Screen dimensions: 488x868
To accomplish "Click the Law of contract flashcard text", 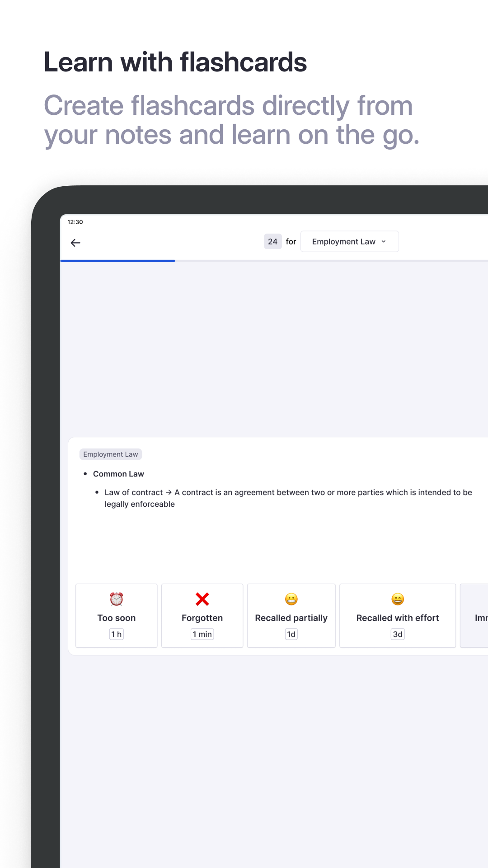I will pyautogui.click(x=288, y=498).
